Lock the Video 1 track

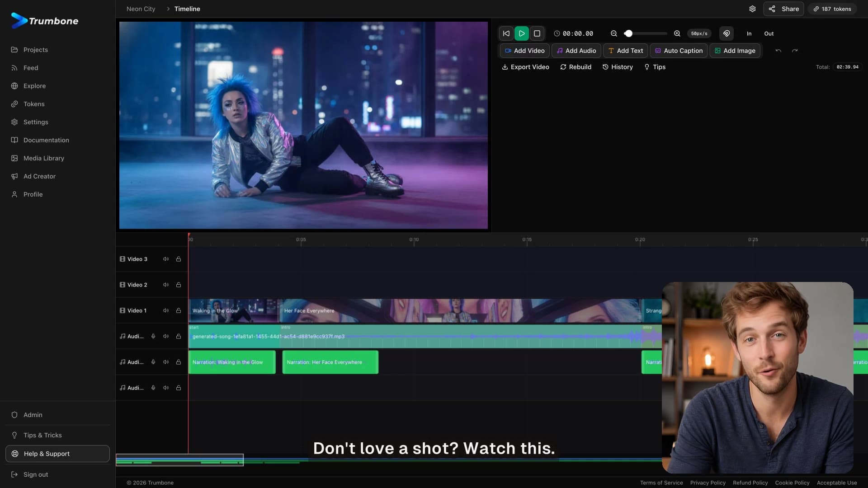[x=179, y=310]
